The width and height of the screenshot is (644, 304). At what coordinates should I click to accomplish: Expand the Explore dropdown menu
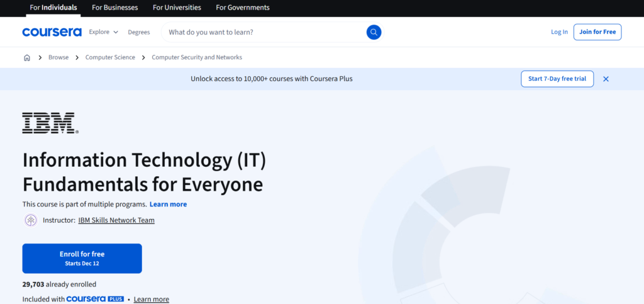tap(103, 32)
